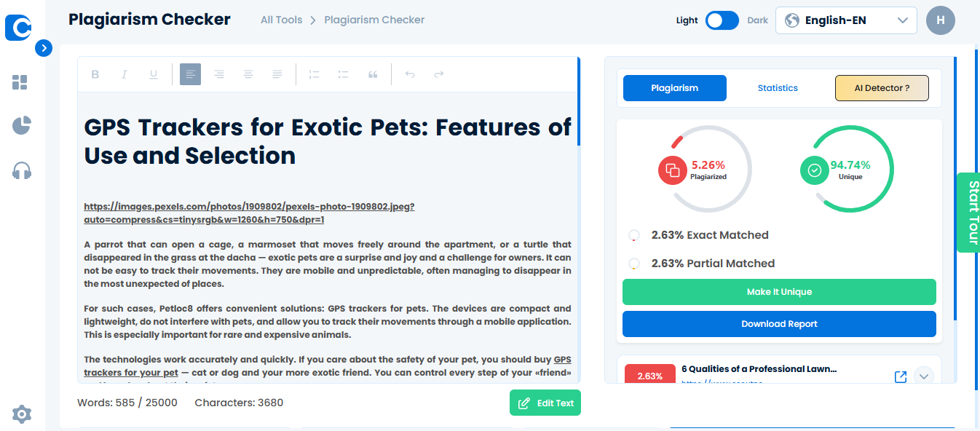The width and height of the screenshot is (980, 431).
Task: Click the Make It Unique button
Action: (x=779, y=292)
